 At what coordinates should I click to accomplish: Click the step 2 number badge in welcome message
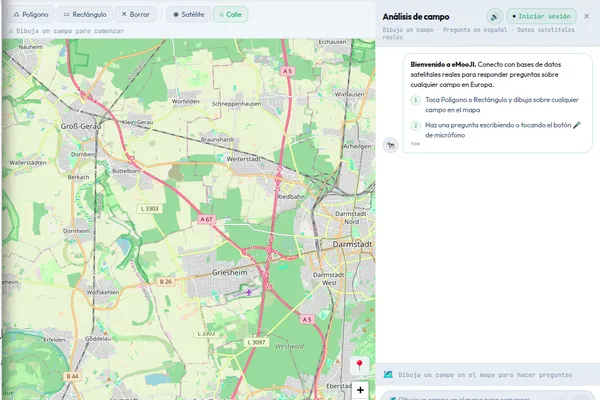pyautogui.click(x=416, y=126)
